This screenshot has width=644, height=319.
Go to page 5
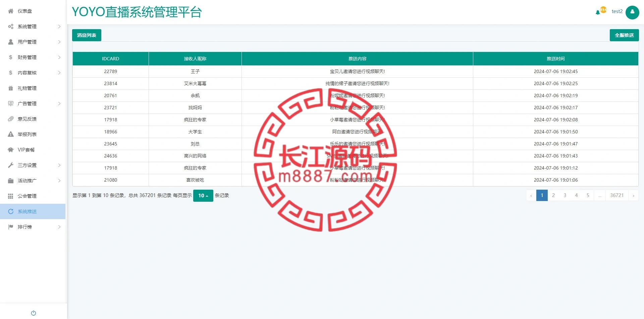click(588, 195)
